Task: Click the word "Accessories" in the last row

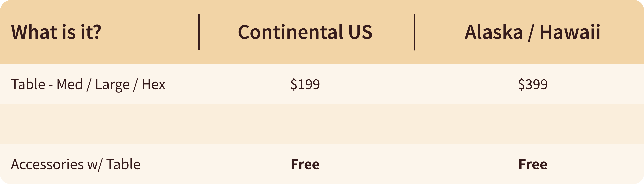Action: tap(47, 164)
